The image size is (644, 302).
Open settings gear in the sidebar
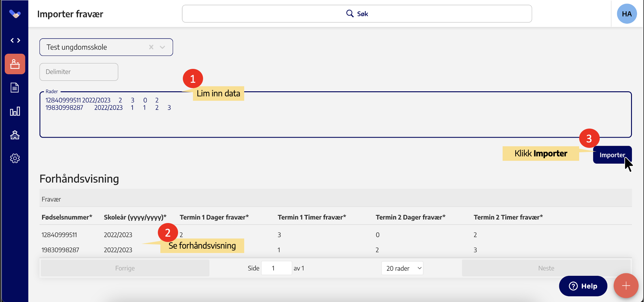point(15,158)
